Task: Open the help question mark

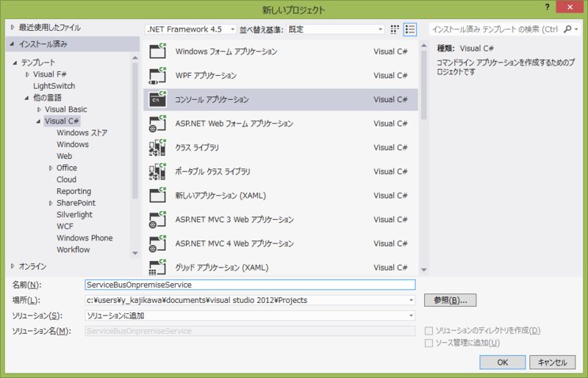Action: click(547, 7)
